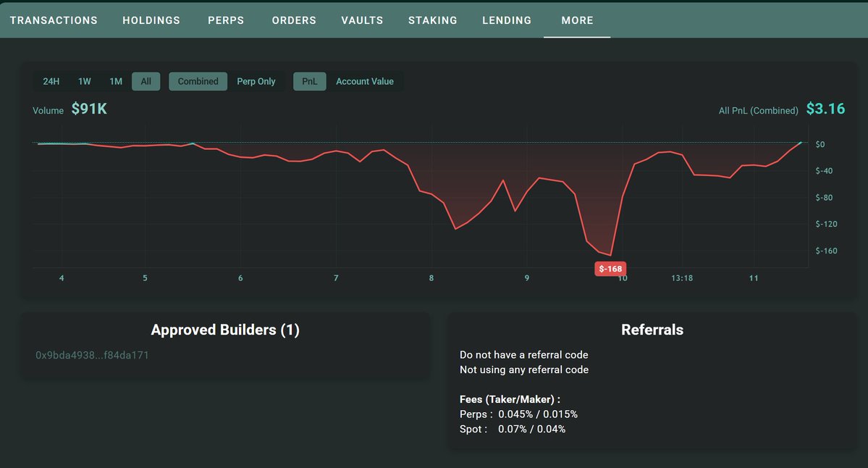
Task: Switch to Perp Only view
Action: pyautogui.click(x=256, y=81)
